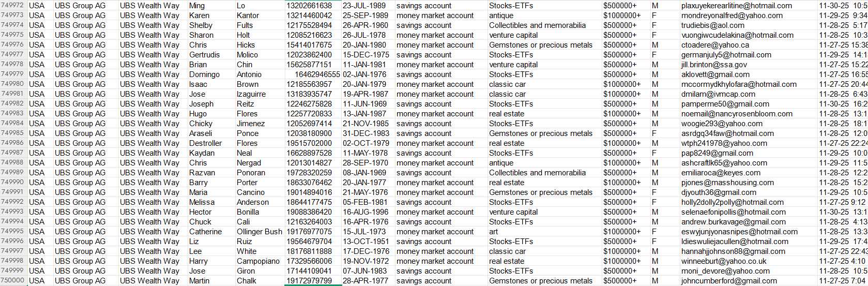Select row header 749991
Screen dimensions: 868x286
tap(13, 192)
